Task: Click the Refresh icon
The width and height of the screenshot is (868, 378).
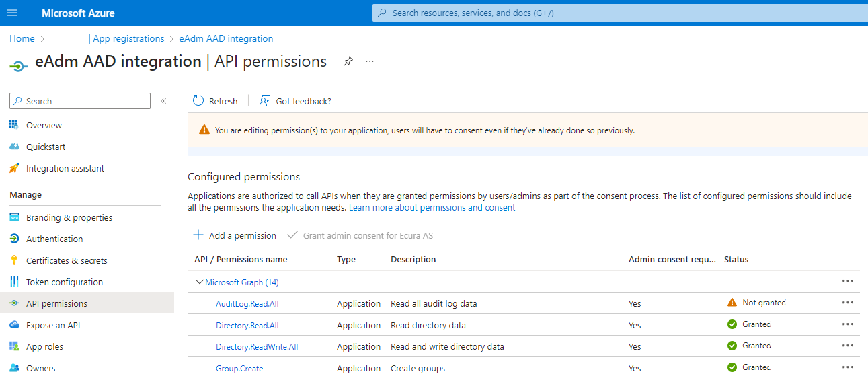Action: tap(198, 100)
